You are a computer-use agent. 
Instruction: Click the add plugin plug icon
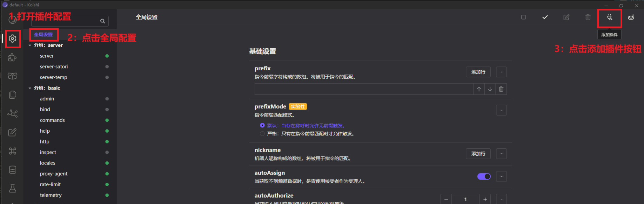[609, 17]
